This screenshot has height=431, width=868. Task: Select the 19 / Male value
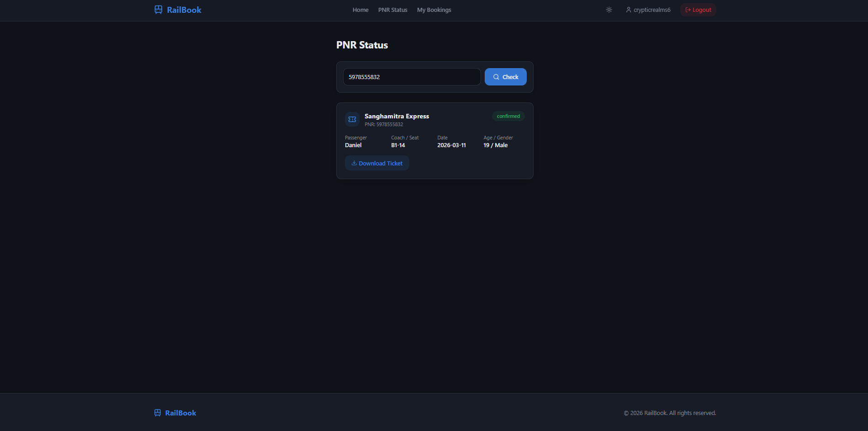pyautogui.click(x=496, y=145)
